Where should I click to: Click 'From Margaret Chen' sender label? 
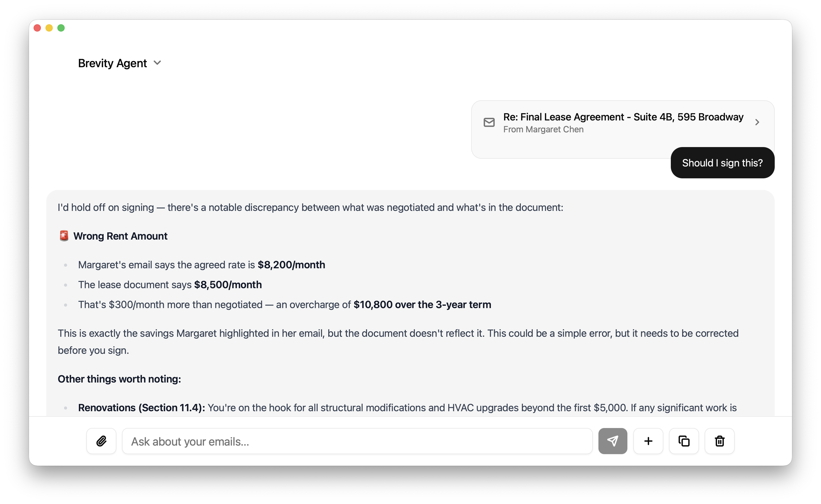pos(543,129)
